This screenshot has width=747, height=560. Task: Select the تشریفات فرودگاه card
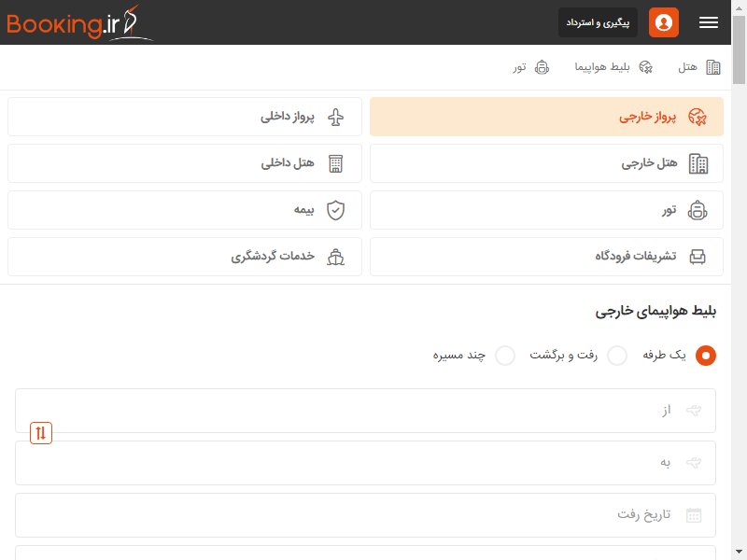click(546, 257)
